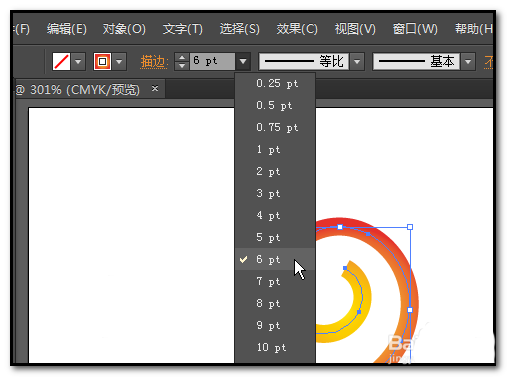Close the document tab with the x
Viewport: 507px width, 377px height.
pos(155,89)
